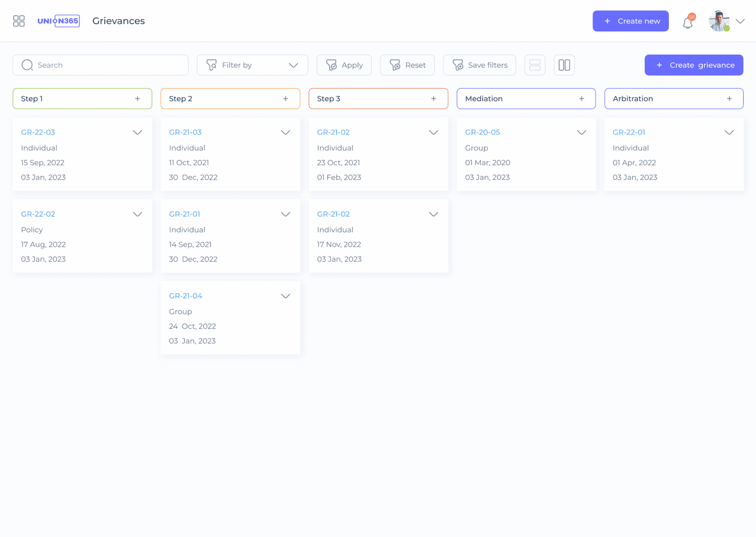
Task: Switch to the stacked list layout view
Action: [x=535, y=65]
